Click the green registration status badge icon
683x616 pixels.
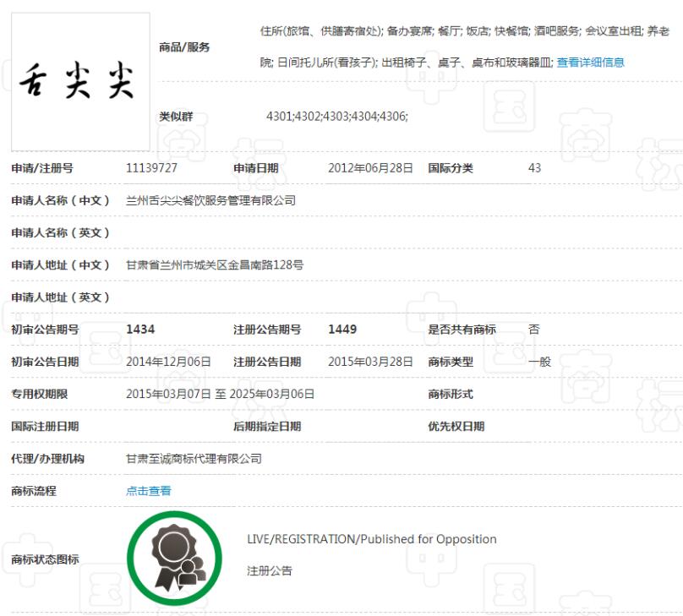point(174,558)
